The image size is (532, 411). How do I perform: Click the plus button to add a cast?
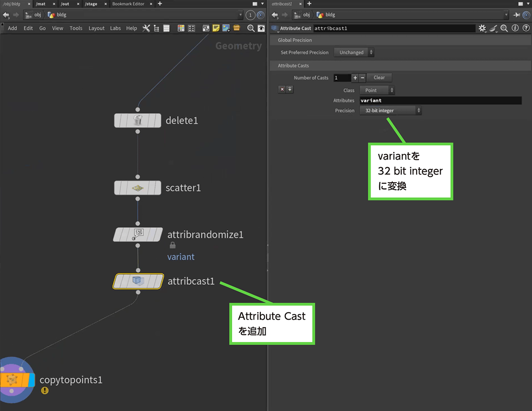tap(355, 78)
